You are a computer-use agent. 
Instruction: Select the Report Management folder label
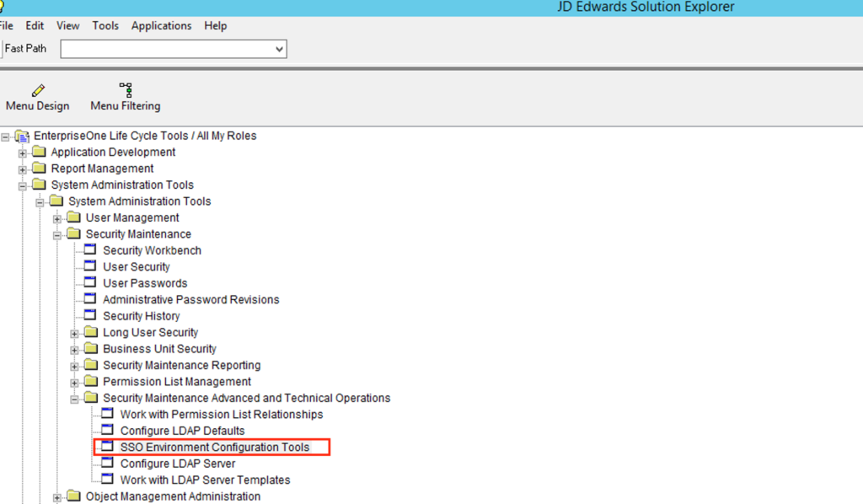[x=102, y=169]
